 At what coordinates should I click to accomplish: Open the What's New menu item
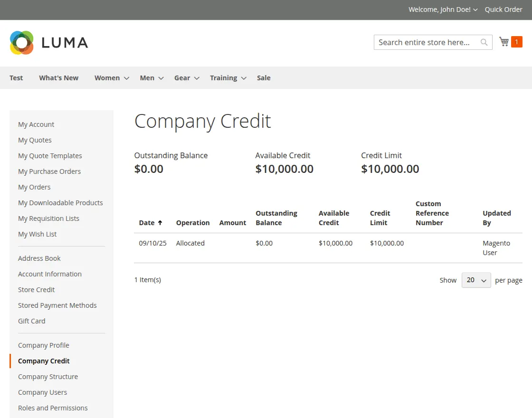click(x=59, y=78)
